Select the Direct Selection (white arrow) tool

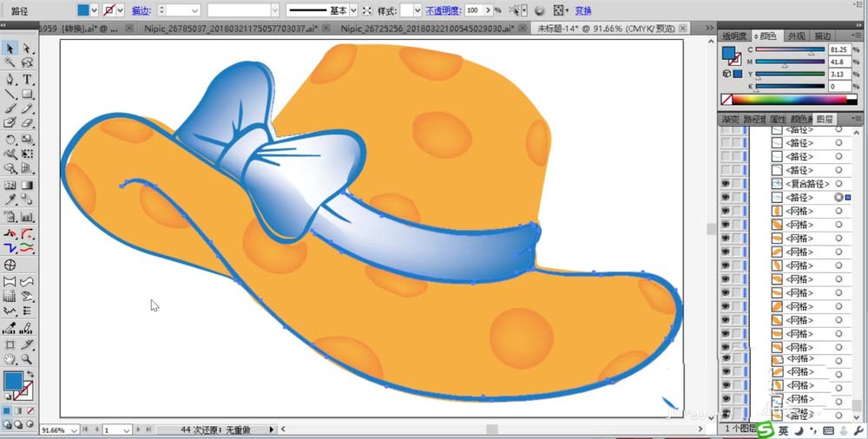tap(27, 49)
